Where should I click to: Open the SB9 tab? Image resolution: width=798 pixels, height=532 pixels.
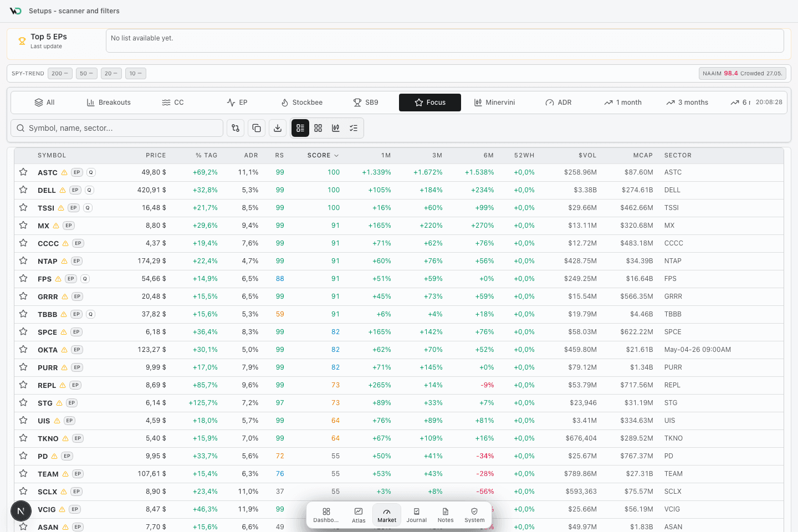coord(366,103)
